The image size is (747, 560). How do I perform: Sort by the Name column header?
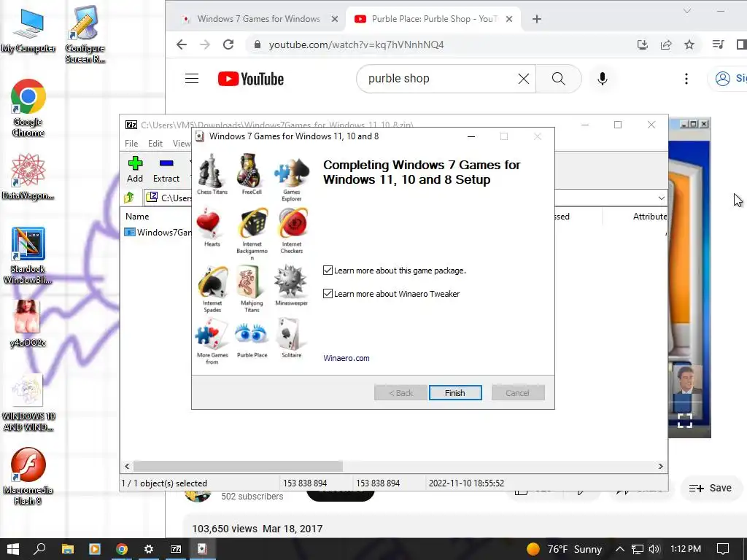pos(137,216)
